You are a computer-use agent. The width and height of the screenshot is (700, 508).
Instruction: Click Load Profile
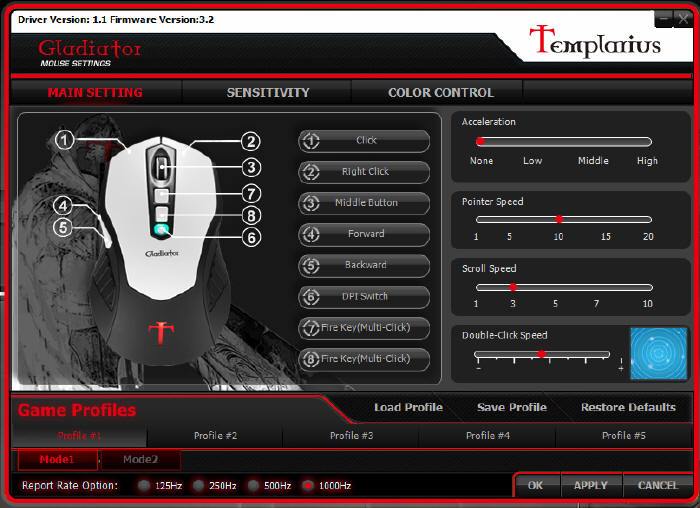coord(408,407)
